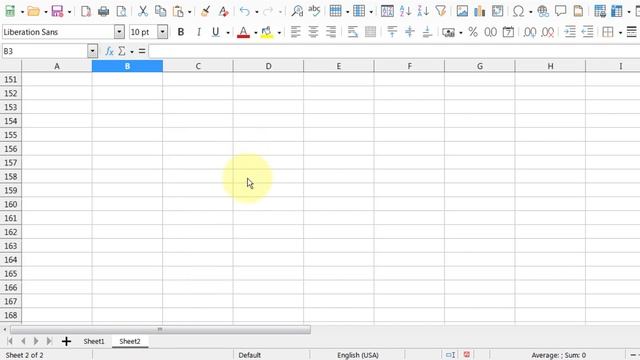The width and height of the screenshot is (640, 360).
Task: Toggle Underline formatting
Action: coord(216,32)
